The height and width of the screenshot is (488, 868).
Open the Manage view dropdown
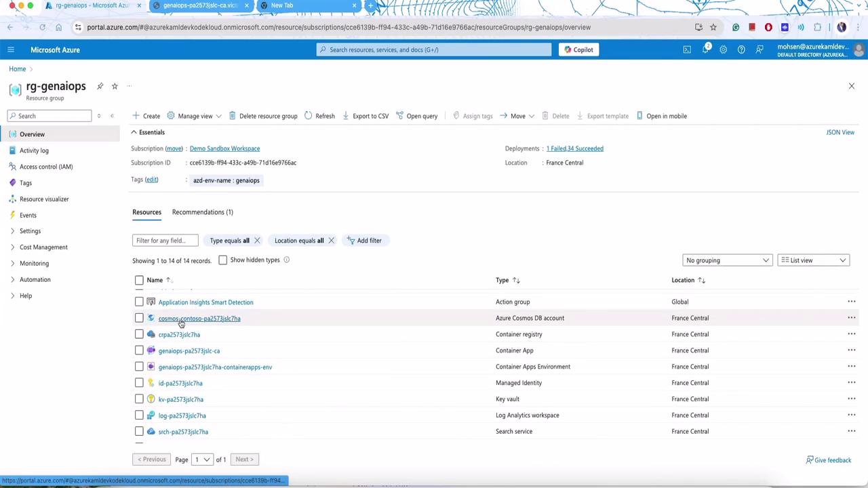click(194, 116)
